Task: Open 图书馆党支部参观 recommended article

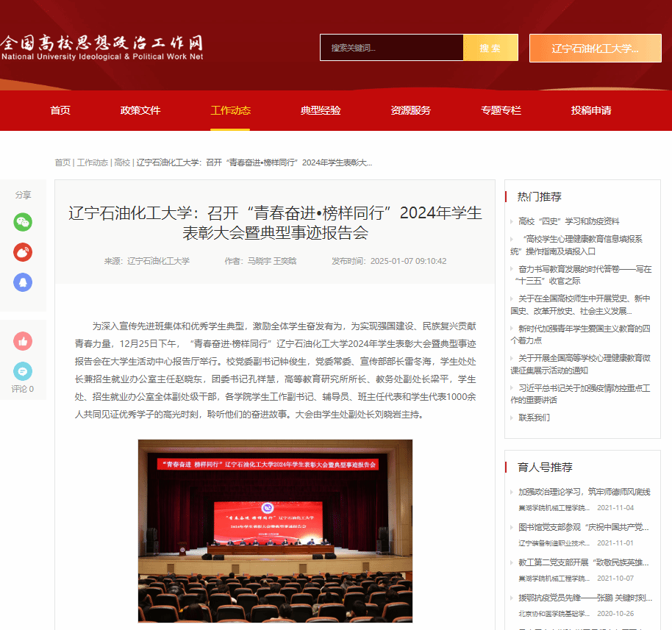Action: [x=584, y=527]
